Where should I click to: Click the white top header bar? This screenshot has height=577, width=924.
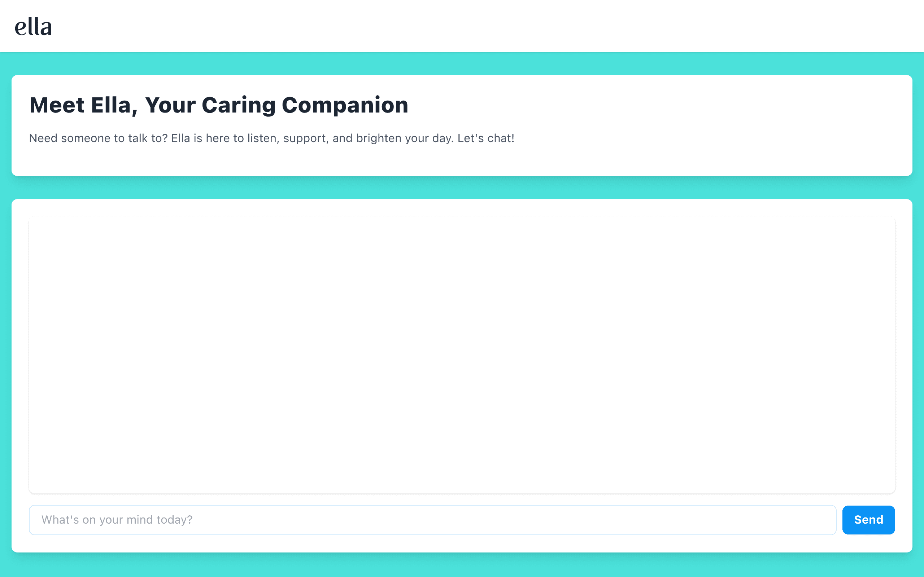point(462,26)
